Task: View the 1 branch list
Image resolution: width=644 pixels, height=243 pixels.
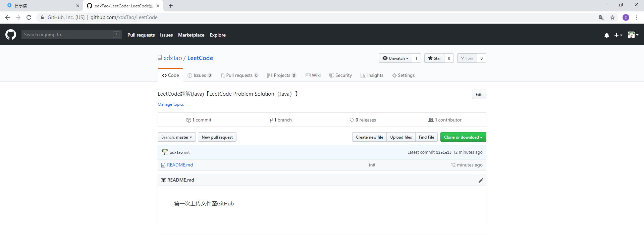Action: coord(280,120)
